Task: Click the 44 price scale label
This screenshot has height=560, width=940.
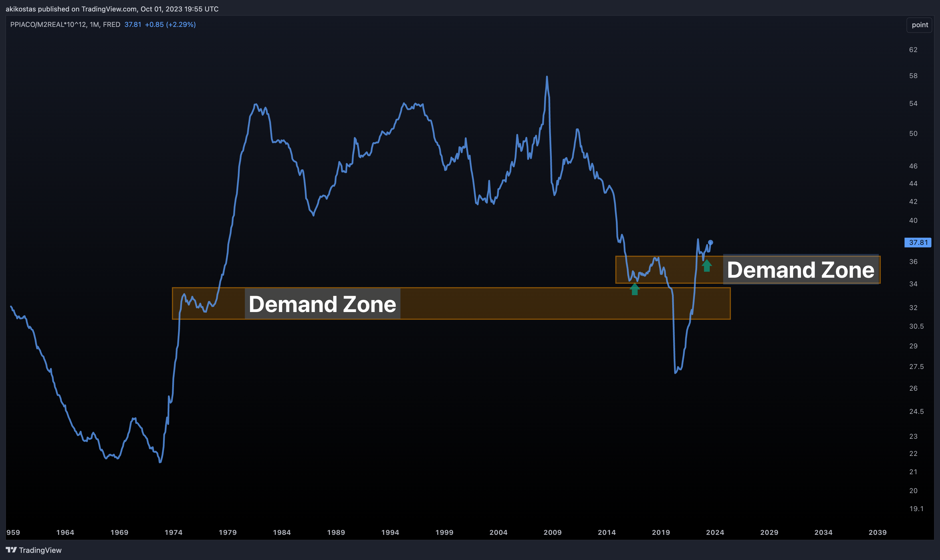Action: 913,183
